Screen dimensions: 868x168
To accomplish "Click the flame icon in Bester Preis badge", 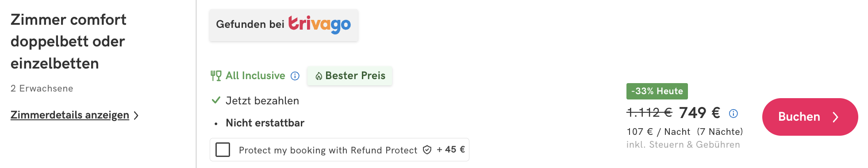I will pos(319,76).
